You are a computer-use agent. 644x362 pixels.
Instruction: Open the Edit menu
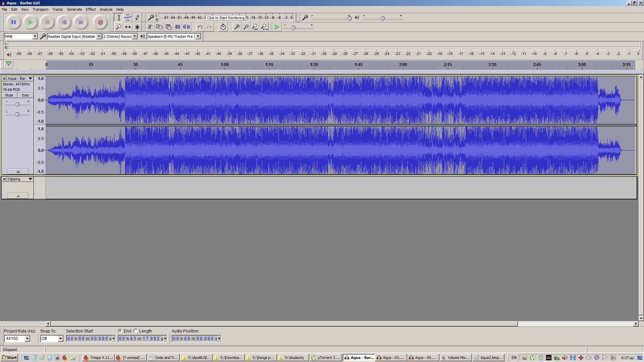click(x=14, y=9)
